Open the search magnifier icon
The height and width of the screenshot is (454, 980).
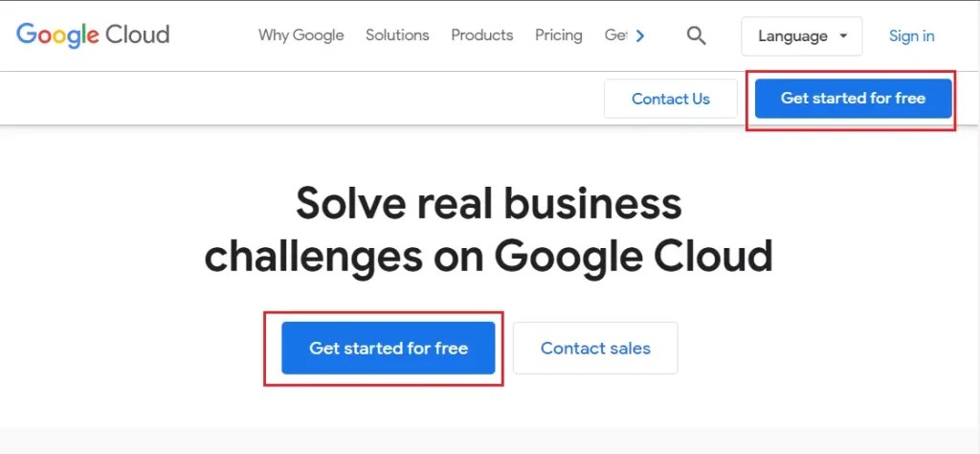tap(697, 36)
